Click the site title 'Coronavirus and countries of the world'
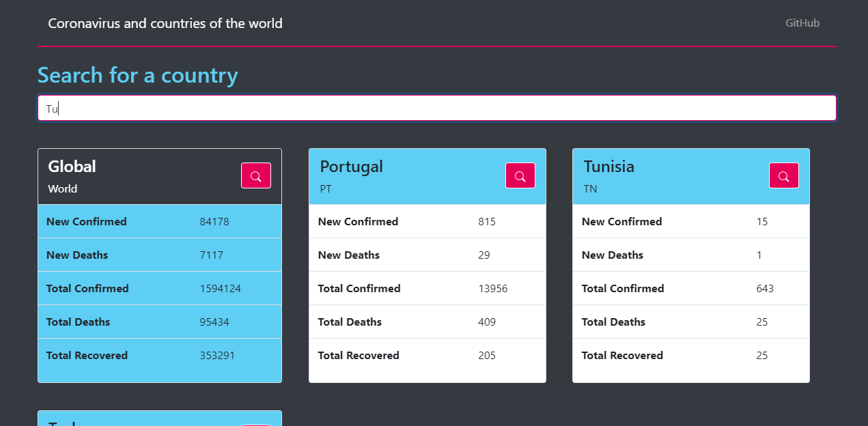 165,23
